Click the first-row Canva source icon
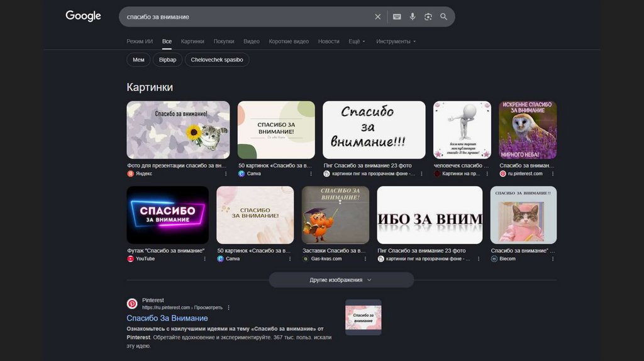Image resolution: width=644 pixels, height=361 pixels. pyautogui.click(x=241, y=174)
